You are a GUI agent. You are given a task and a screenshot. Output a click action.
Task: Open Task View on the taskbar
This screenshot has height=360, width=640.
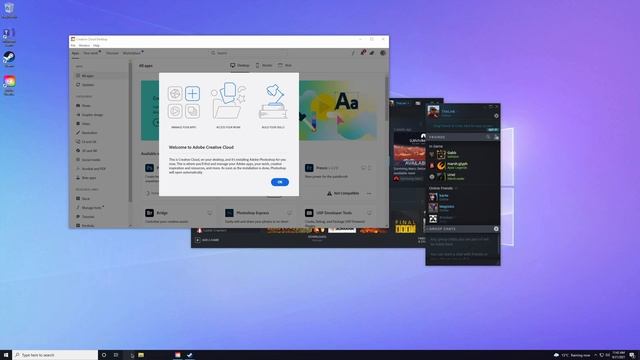click(116, 355)
